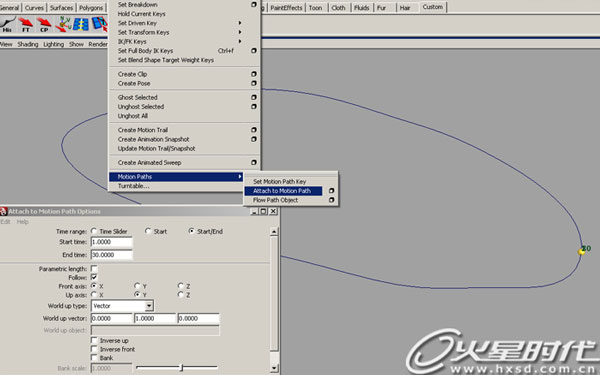Select Start/End time range option

click(191, 231)
